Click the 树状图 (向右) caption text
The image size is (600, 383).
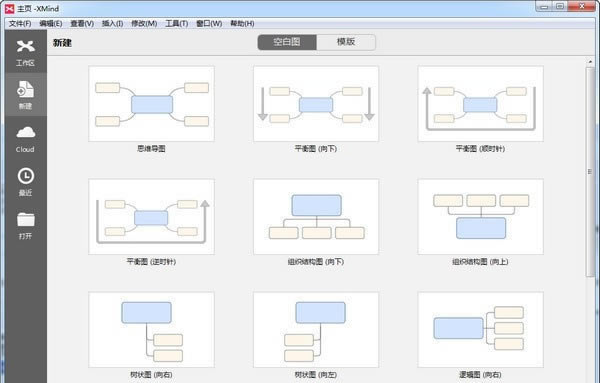[152, 375]
